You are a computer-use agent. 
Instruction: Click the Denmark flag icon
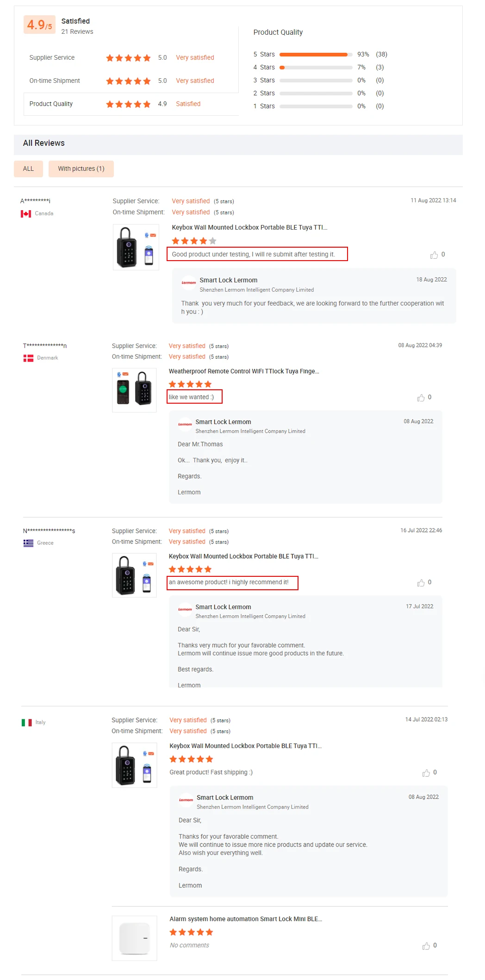click(x=28, y=358)
